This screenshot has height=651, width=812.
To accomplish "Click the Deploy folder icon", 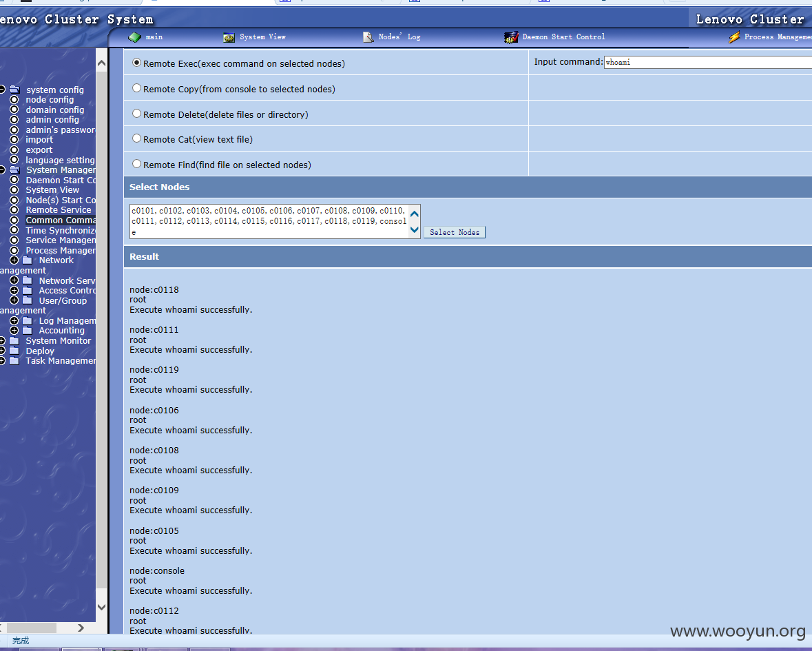I will tap(14, 351).
